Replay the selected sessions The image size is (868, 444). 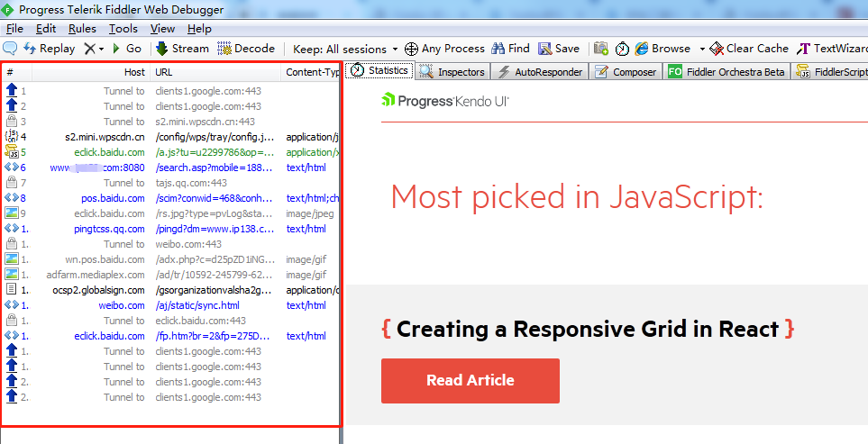pyautogui.click(x=50, y=49)
